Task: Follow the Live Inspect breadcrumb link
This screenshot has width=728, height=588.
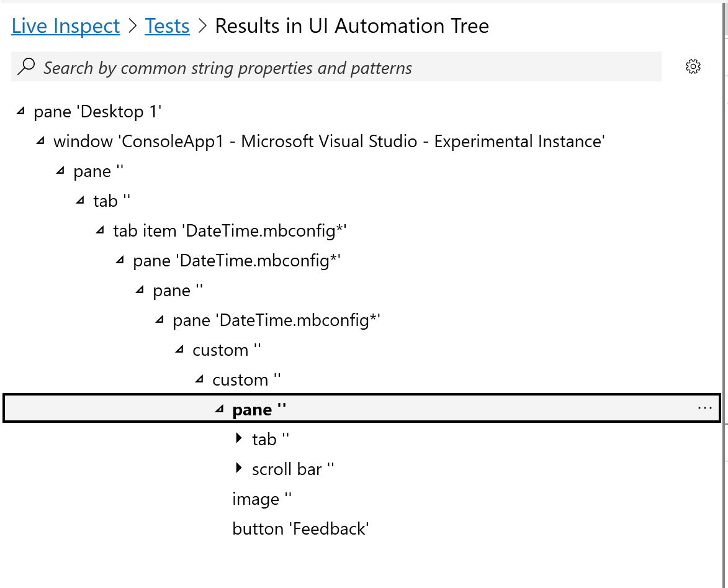Action: (65, 26)
